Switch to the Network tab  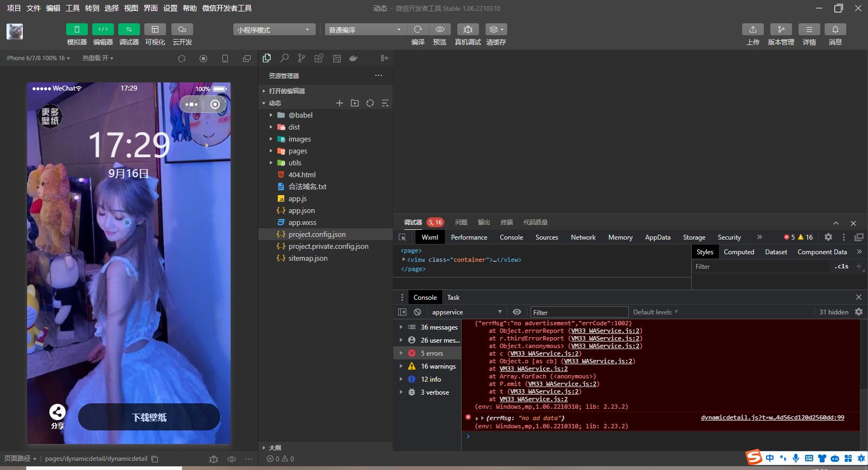coord(583,237)
